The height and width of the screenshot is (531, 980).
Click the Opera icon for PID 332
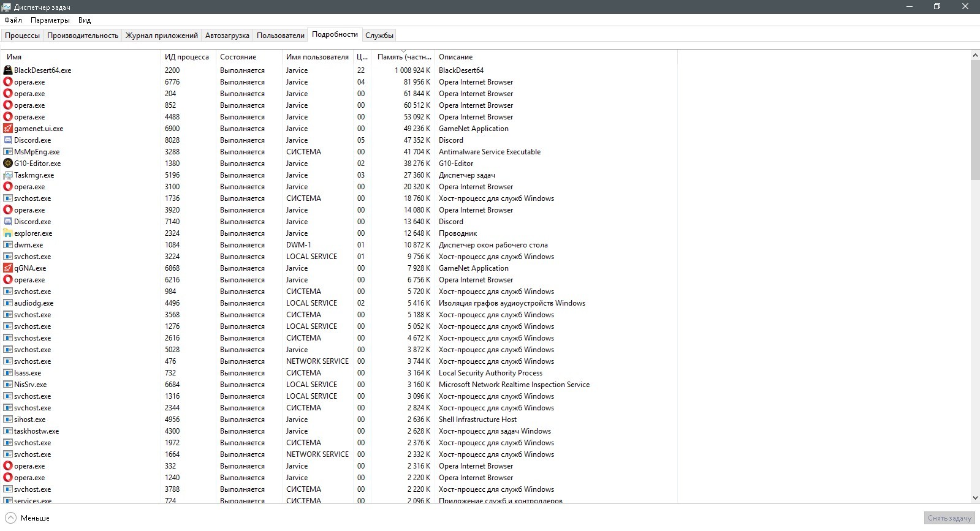pos(8,465)
